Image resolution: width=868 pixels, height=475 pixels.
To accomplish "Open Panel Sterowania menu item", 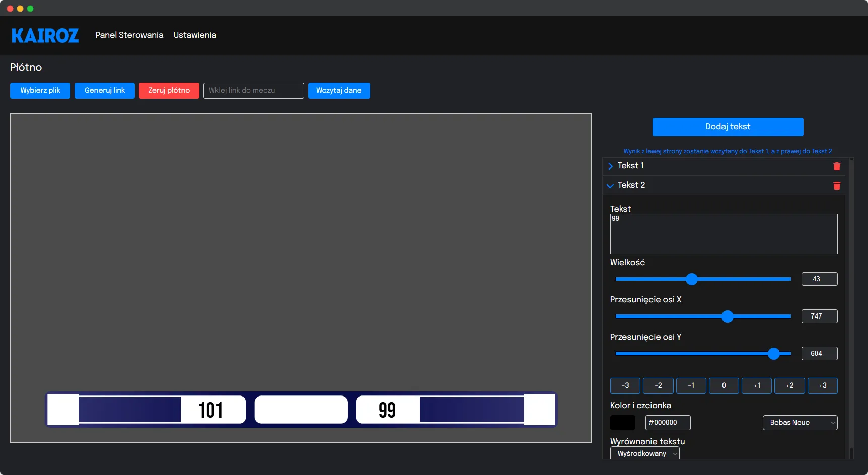I will pyautogui.click(x=129, y=35).
